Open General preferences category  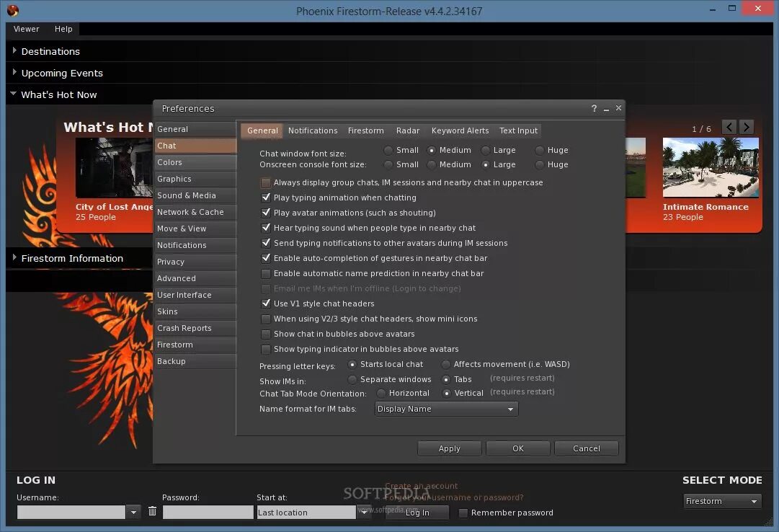tap(195, 129)
